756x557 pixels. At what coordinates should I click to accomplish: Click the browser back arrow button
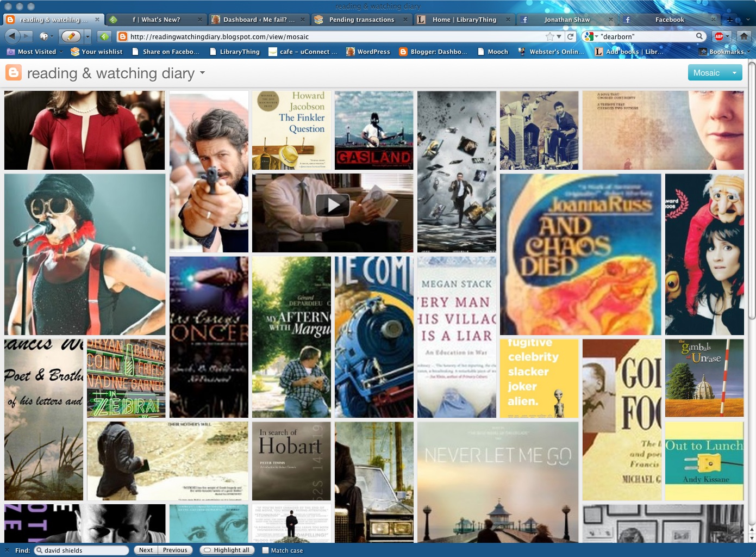(12, 36)
